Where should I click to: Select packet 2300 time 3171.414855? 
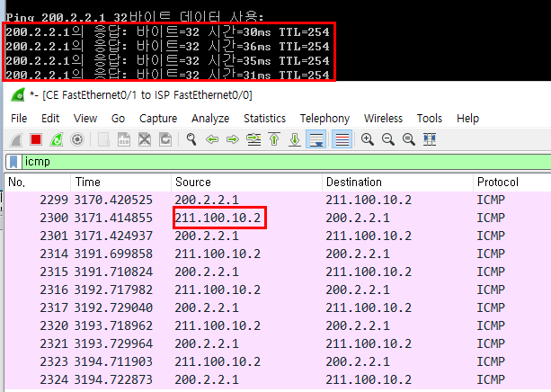pos(278,218)
